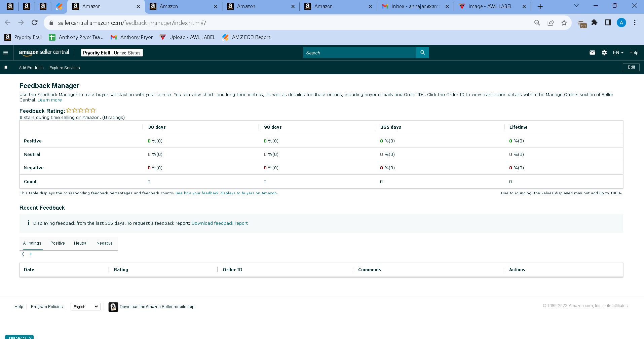Image resolution: width=644 pixels, height=339 pixels.
Task: Click the browser address bar URL
Action: click(x=132, y=23)
